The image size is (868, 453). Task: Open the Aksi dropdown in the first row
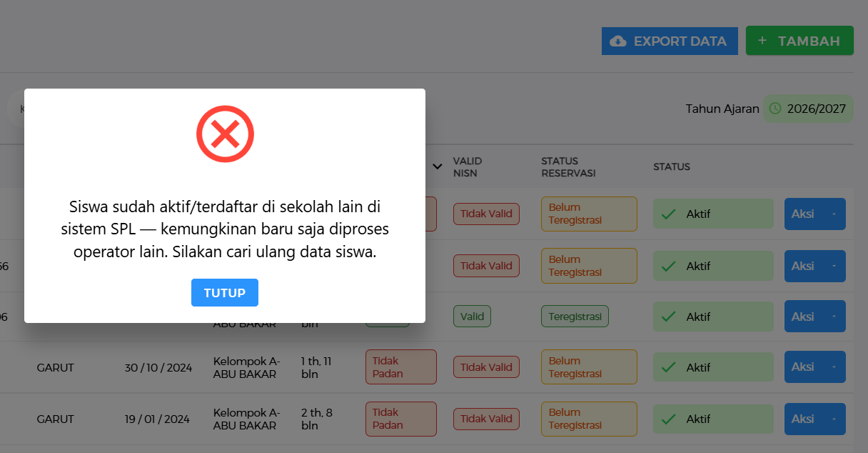point(814,214)
